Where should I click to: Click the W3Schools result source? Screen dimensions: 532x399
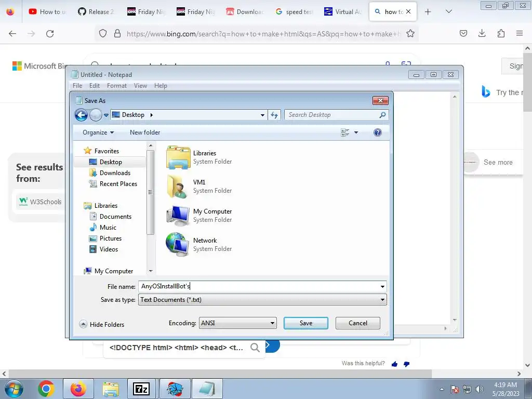click(x=41, y=202)
